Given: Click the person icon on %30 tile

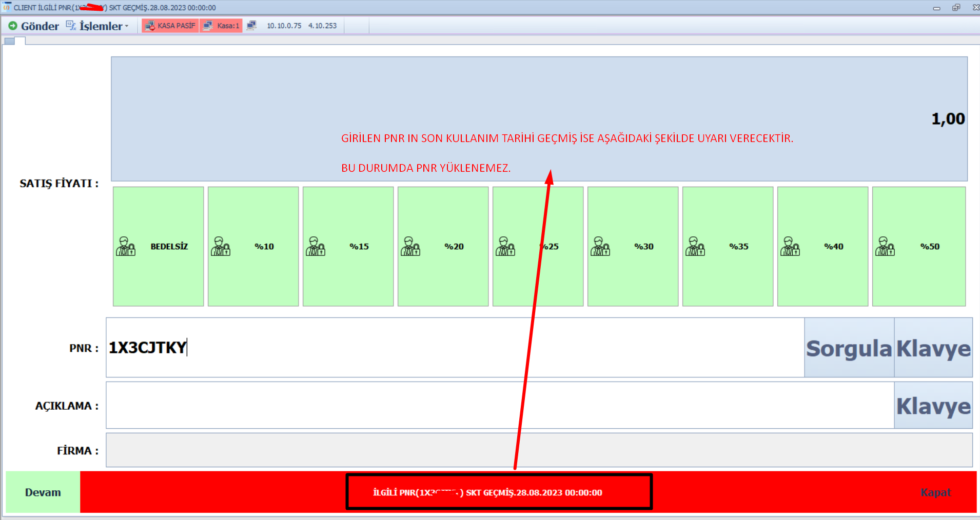Looking at the screenshot, I should coord(600,247).
